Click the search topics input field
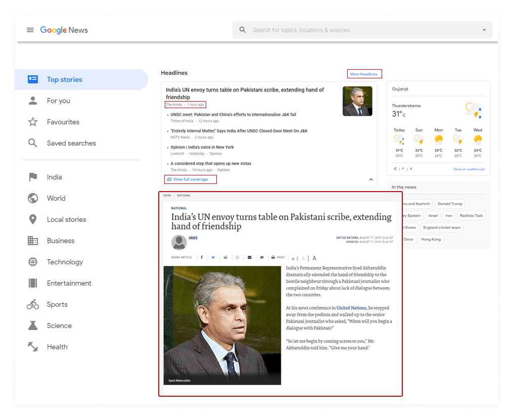The width and height of the screenshot is (509, 420). click(x=362, y=30)
